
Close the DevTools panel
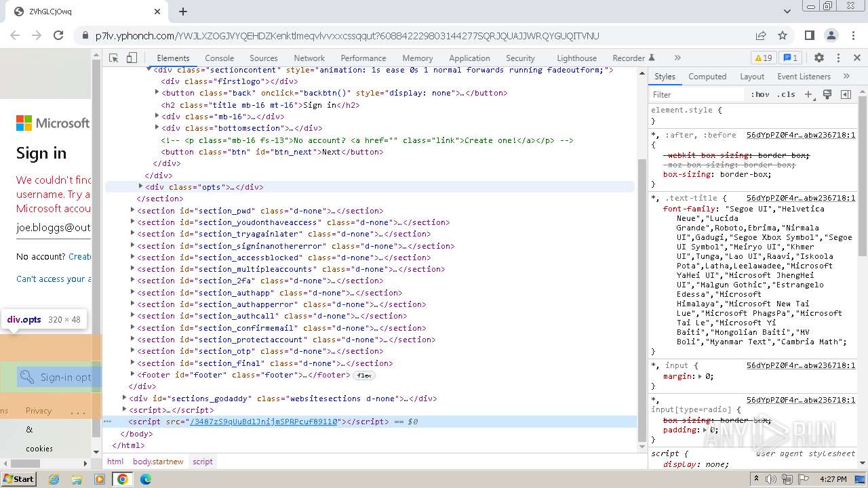tap(857, 58)
